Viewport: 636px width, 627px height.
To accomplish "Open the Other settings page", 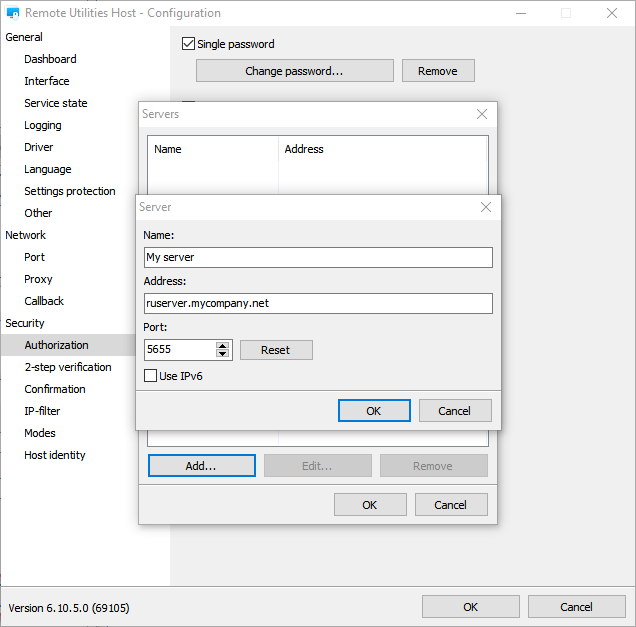I will pyautogui.click(x=38, y=213).
